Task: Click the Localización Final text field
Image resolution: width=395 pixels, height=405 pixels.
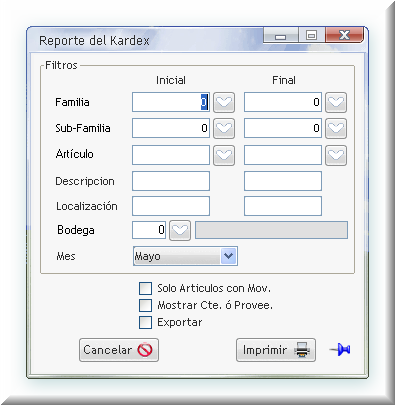Action: (x=283, y=206)
